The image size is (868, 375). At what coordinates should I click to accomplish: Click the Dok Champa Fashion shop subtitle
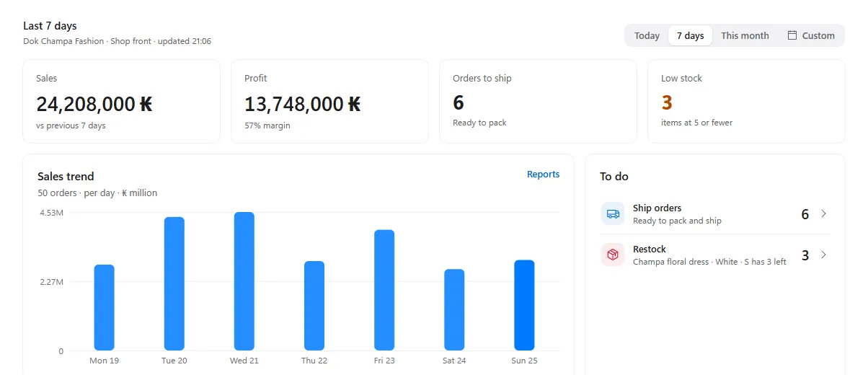(117, 41)
